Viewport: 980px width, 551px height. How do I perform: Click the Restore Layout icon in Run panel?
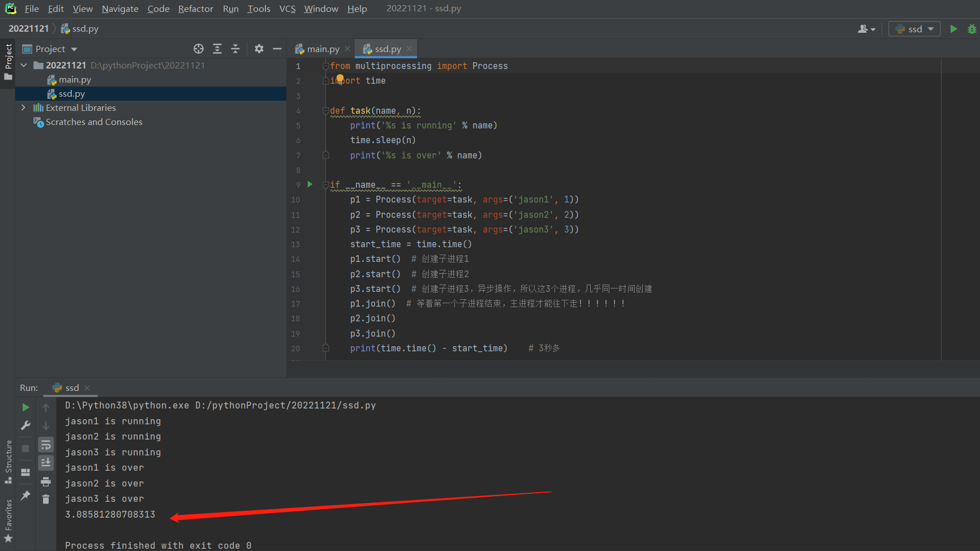tap(25, 472)
